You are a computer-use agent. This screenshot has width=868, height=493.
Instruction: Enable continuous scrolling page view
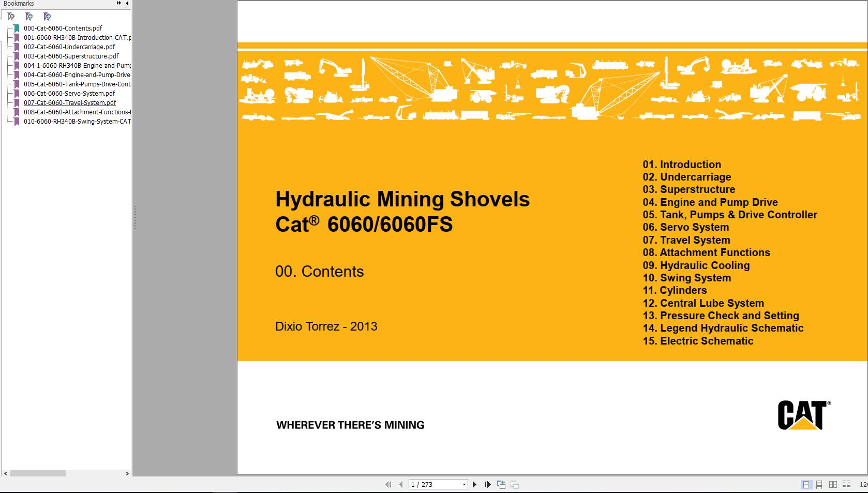[x=819, y=485]
